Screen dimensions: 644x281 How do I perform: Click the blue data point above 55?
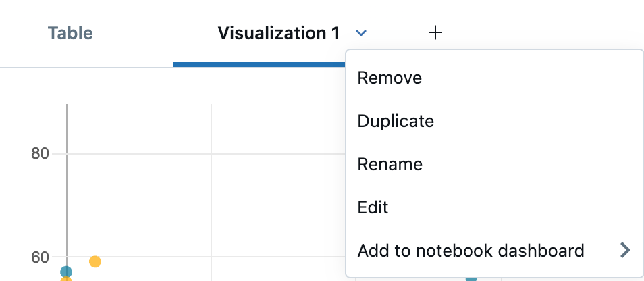tap(66, 272)
